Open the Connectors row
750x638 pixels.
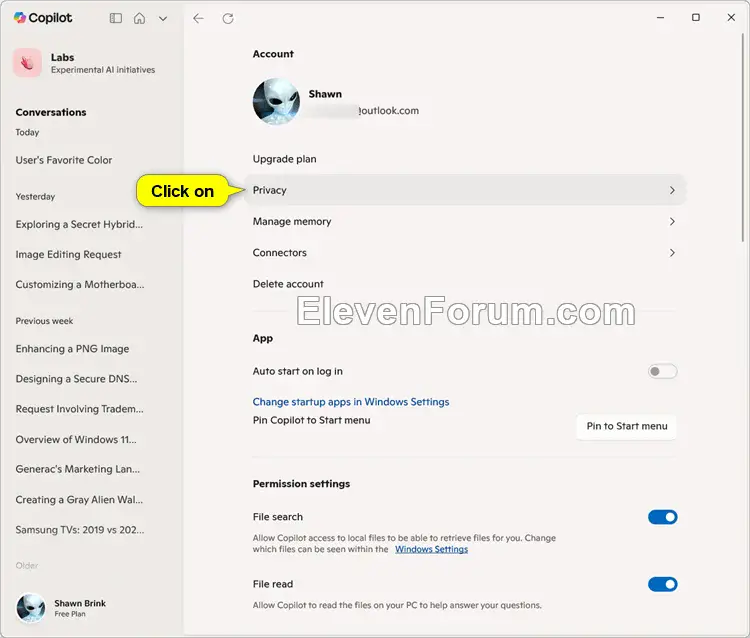(x=465, y=253)
